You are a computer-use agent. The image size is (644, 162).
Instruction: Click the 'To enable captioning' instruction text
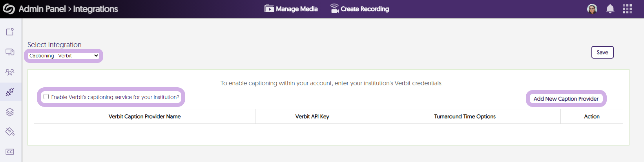tap(331, 83)
